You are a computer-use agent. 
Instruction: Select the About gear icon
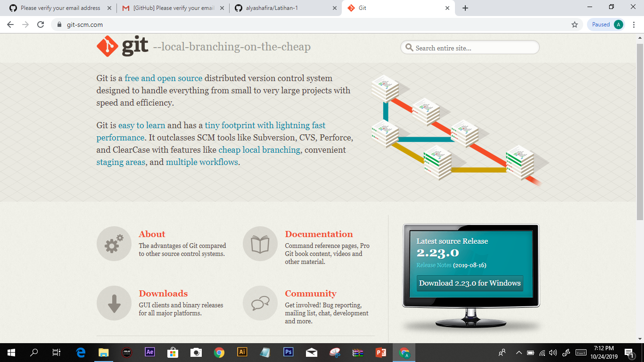click(114, 244)
